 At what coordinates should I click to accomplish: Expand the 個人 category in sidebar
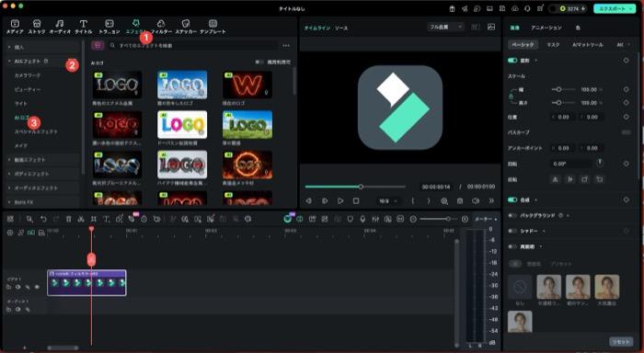click(x=42, y=47)
